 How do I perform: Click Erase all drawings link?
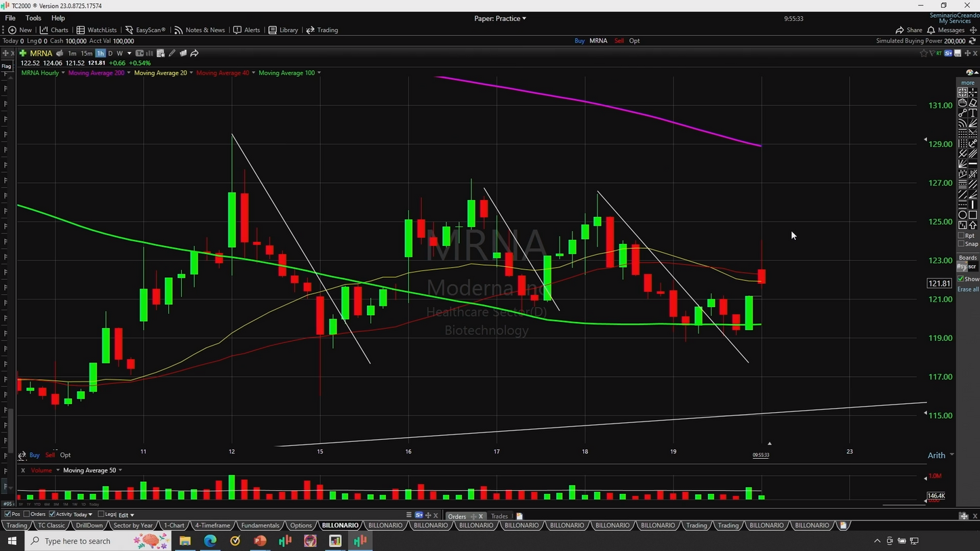[x=968, y=289]
